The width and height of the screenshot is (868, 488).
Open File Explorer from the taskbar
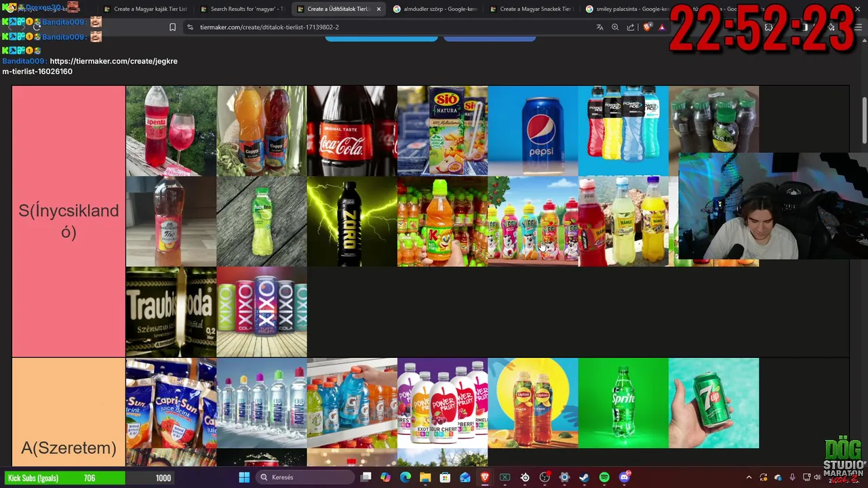425,477
